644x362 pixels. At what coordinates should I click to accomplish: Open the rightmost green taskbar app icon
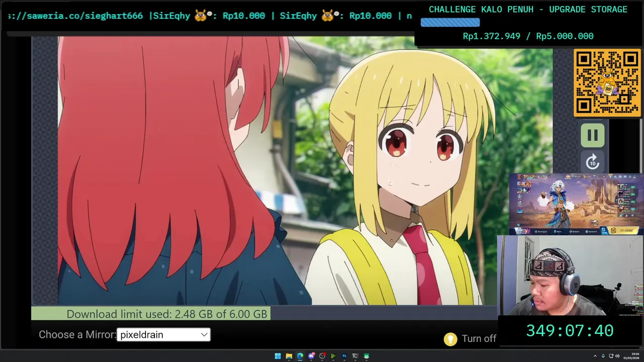[366, 356]
